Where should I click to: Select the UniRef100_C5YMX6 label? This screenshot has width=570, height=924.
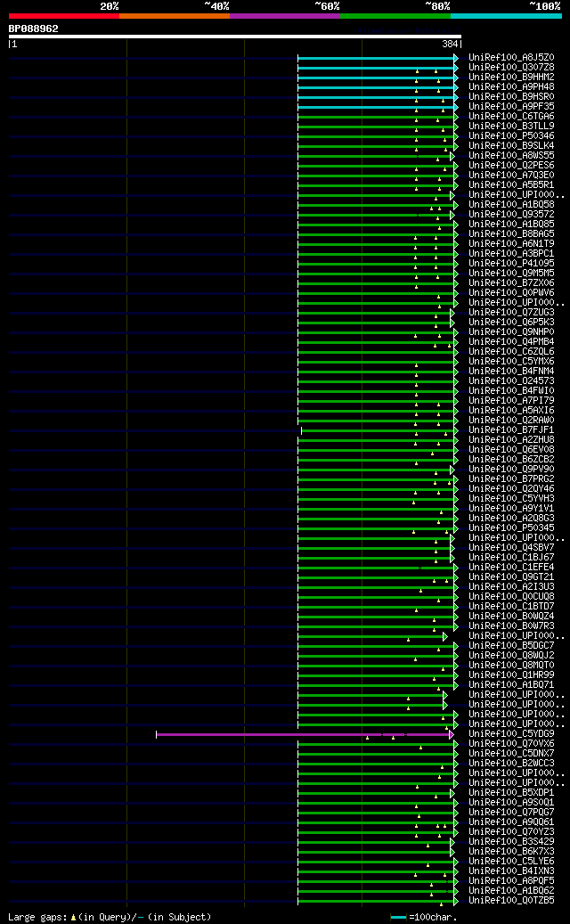[x=511, y=361]
